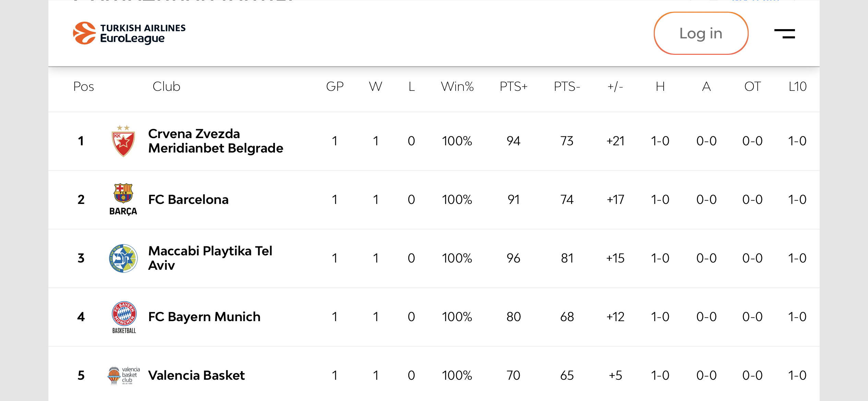
Task: Sort standings by Win% column header
Action: click(457, 86)
